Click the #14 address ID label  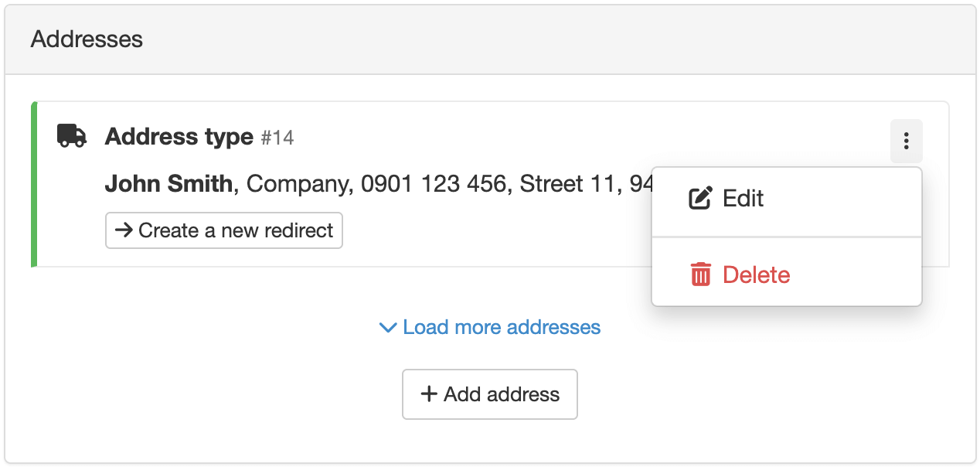pos(277,138)
